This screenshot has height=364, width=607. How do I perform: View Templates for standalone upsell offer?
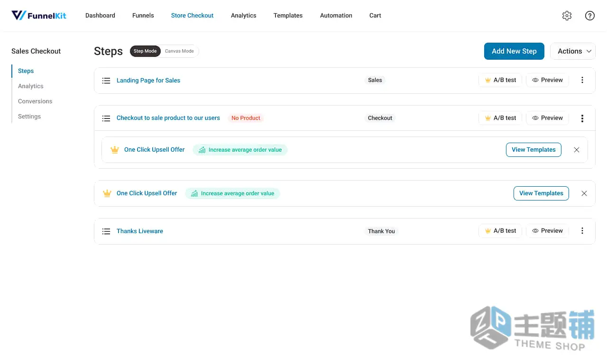541,193
